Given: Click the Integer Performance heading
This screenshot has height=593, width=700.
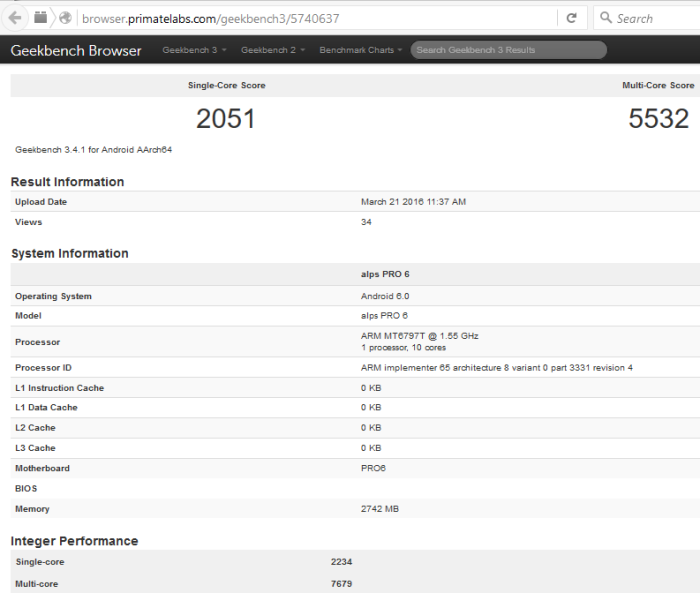Looking at the screenshot, I should [x=75, y=541].
